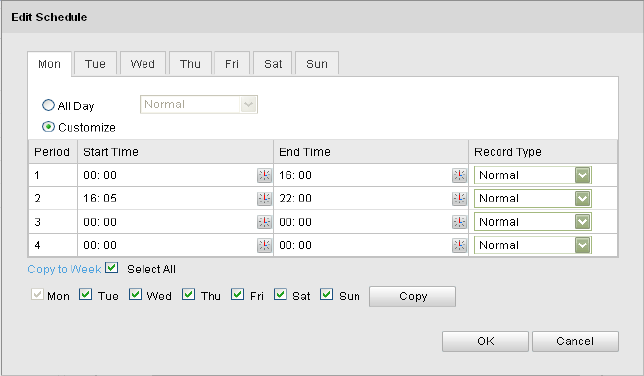Switch to the Tue tab
Image resolution: width=644 pixels, height=376 pixels.
95,64
